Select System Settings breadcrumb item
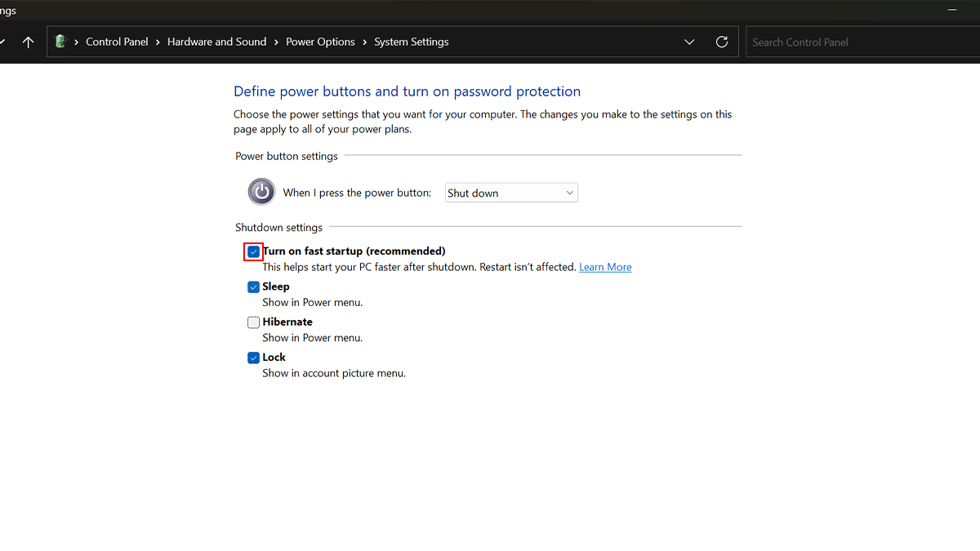The image size is (980, 551). (411, 42)
